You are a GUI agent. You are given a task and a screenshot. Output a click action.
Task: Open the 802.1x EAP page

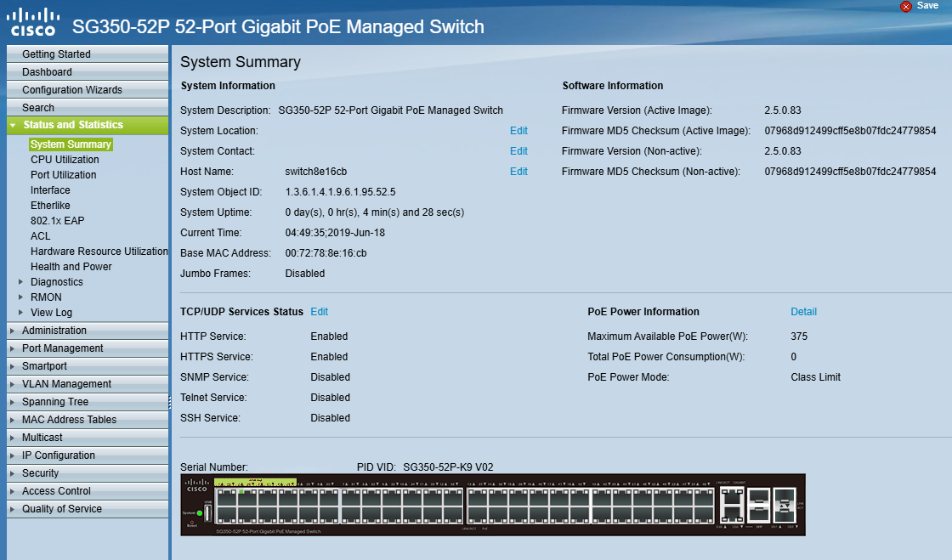point(58,221)
